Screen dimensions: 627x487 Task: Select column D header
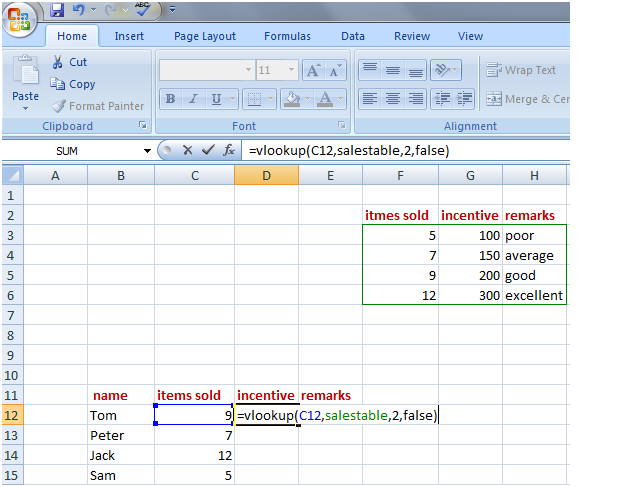click(266, 176)
